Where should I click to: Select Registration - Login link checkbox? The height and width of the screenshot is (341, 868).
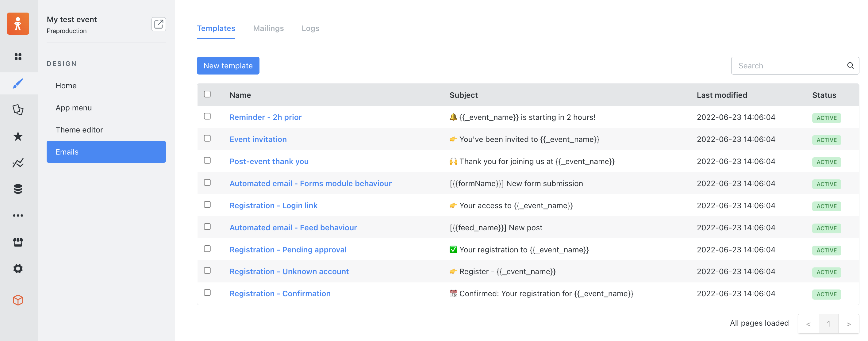tap(207, 205)
